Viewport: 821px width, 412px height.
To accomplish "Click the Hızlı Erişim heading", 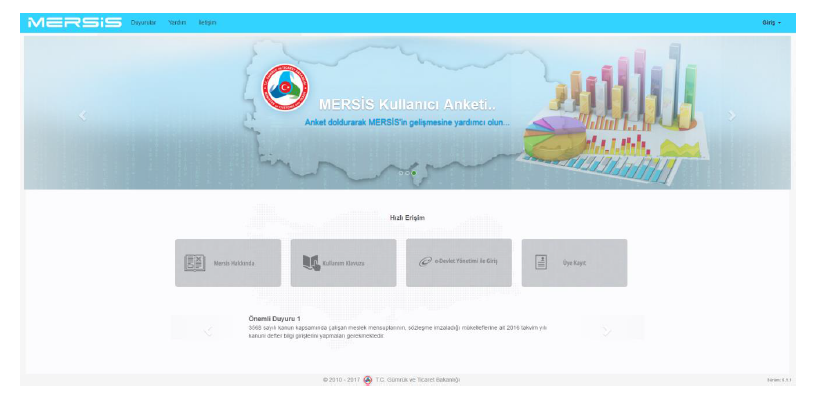I will [x=407, y=218].
